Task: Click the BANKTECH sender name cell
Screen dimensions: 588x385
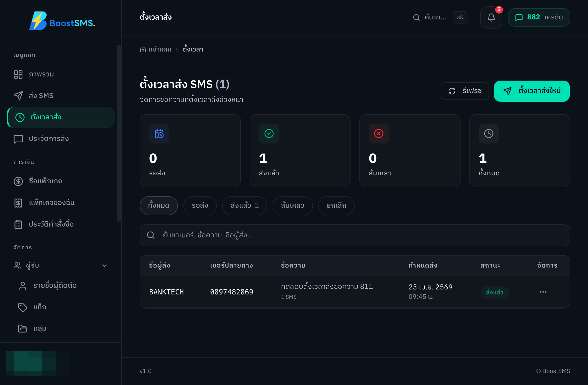Action: tap(166, 292)
